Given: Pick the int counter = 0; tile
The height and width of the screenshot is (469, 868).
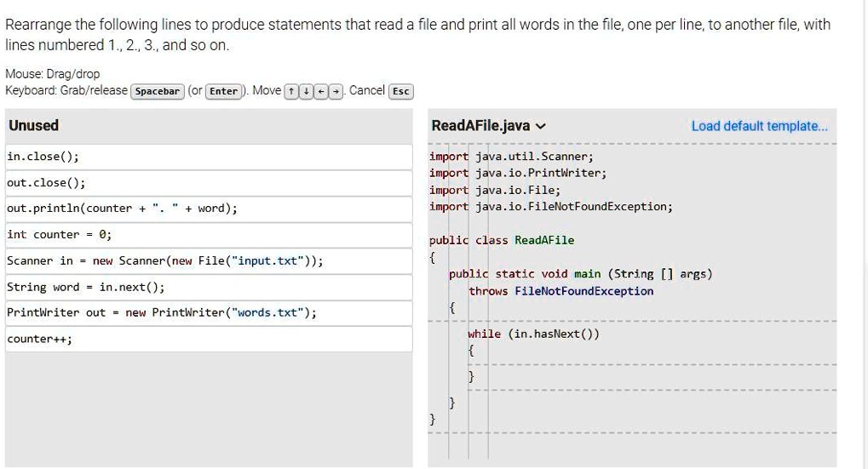Looking at the screenshot, I should pos(209,235).
